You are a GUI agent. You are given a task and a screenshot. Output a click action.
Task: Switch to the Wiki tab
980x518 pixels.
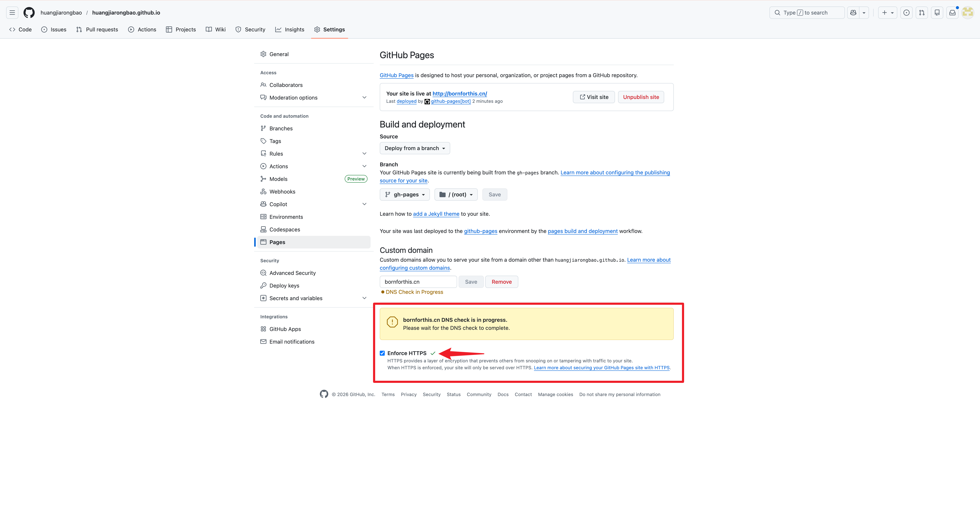[x=216, y=29]
